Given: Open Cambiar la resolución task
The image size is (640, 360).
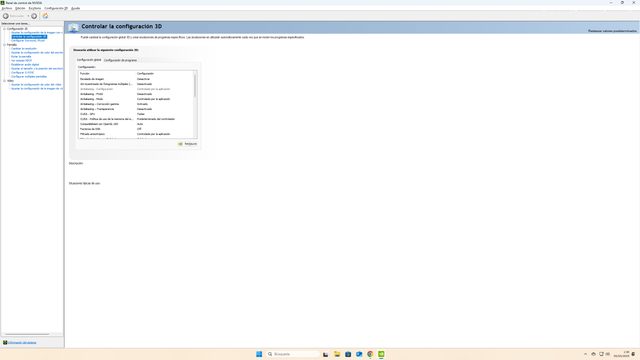Looking at the screenshot, I should pos(24,49).
